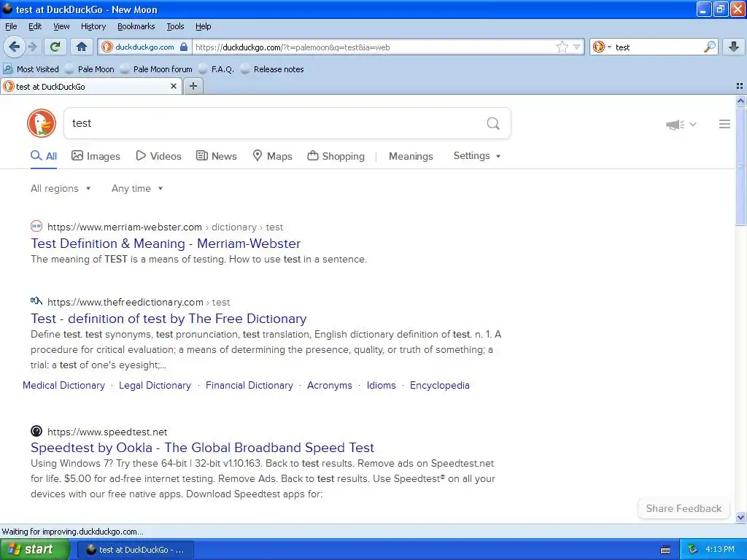
Task: Expand the Any time filter
Action: [137, 189]
